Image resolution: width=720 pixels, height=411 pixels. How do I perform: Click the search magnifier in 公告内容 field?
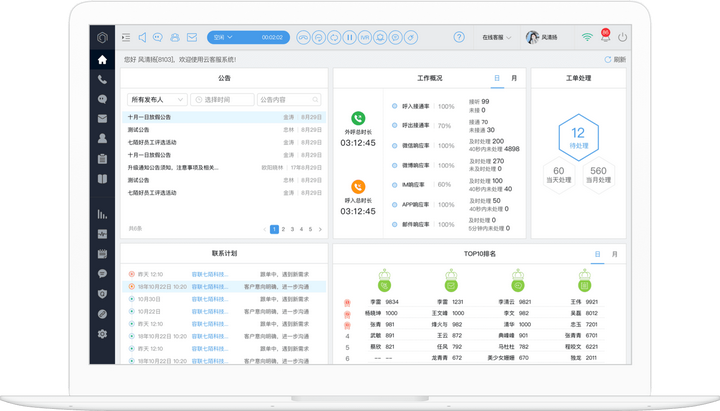click(x=315, y=100)
